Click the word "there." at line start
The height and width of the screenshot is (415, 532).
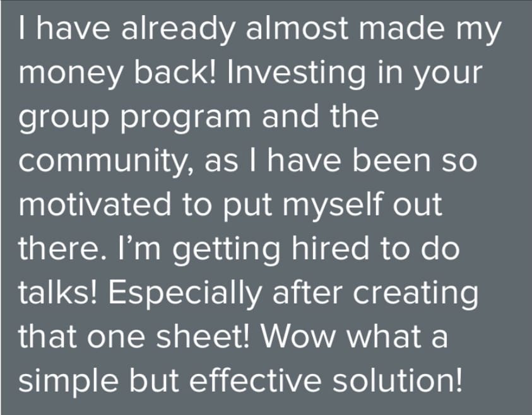(x=62, y=248)
